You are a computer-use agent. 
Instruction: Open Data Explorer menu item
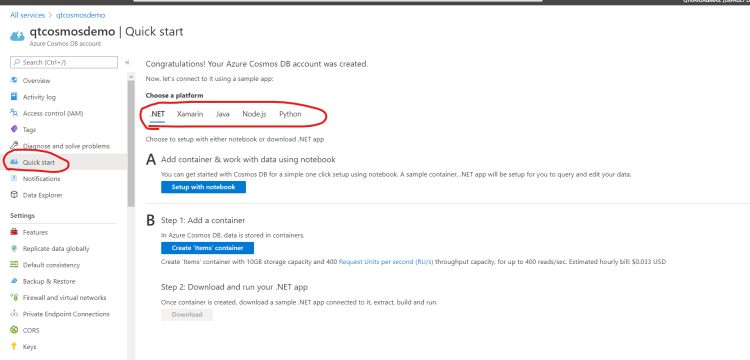pos(43,195)
